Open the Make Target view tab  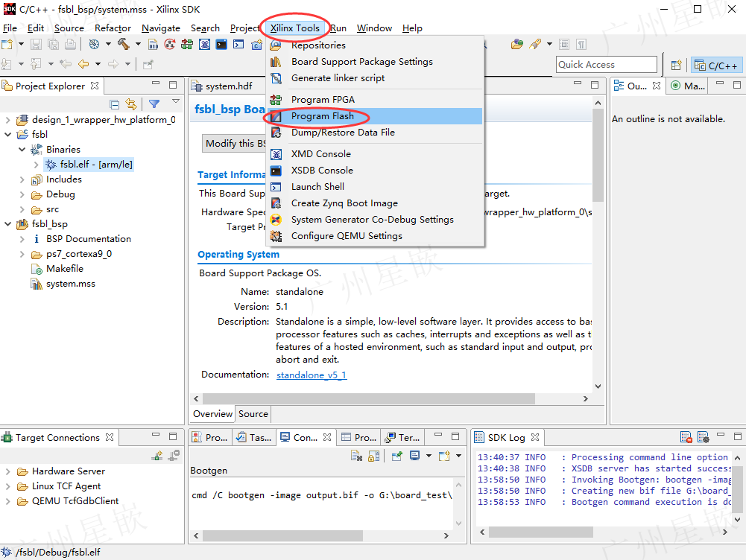tap(687, 86)
